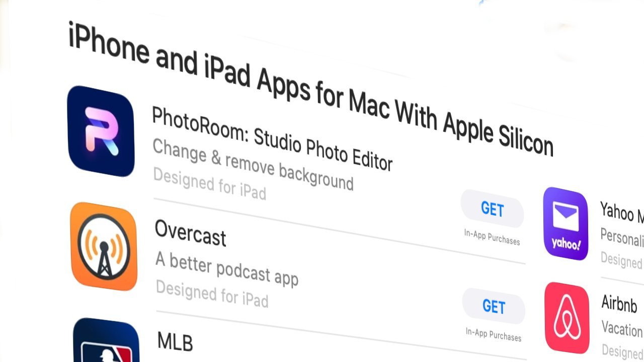Open PhotoRoom: Studio Photo Editor title

(x=272, y=140)
